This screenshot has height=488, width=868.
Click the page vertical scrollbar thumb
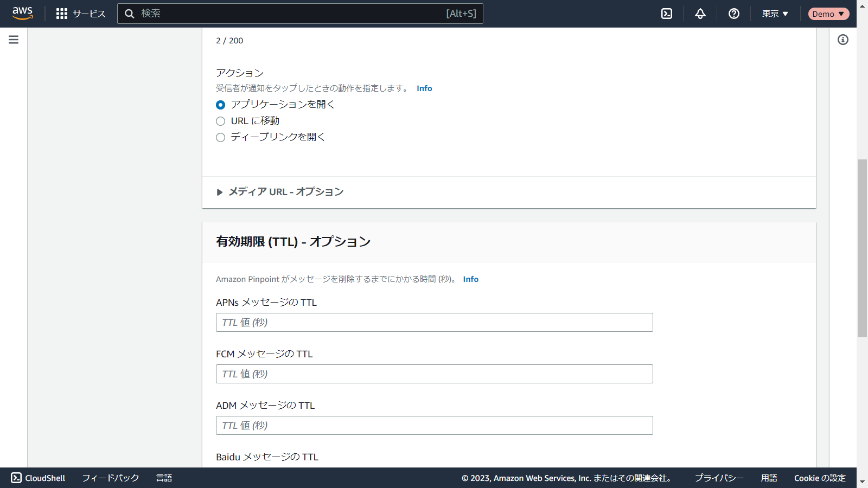(x=862, y=248)
